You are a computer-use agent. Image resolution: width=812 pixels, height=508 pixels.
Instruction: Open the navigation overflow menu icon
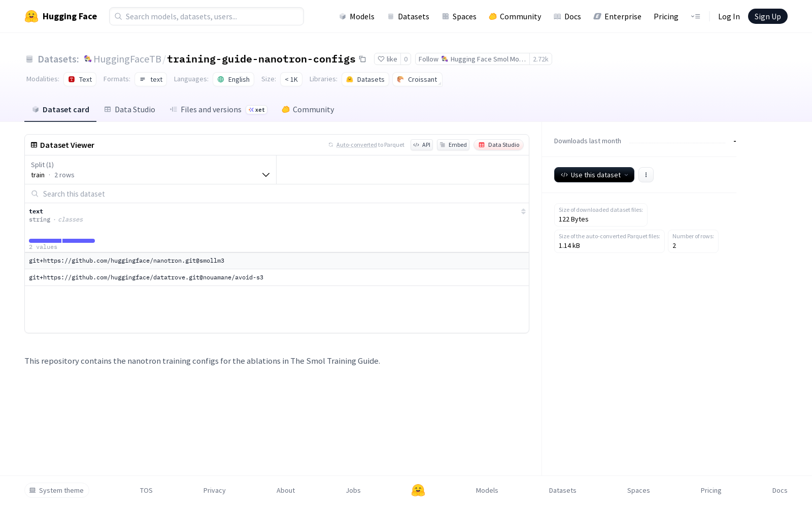click(695, 16)
